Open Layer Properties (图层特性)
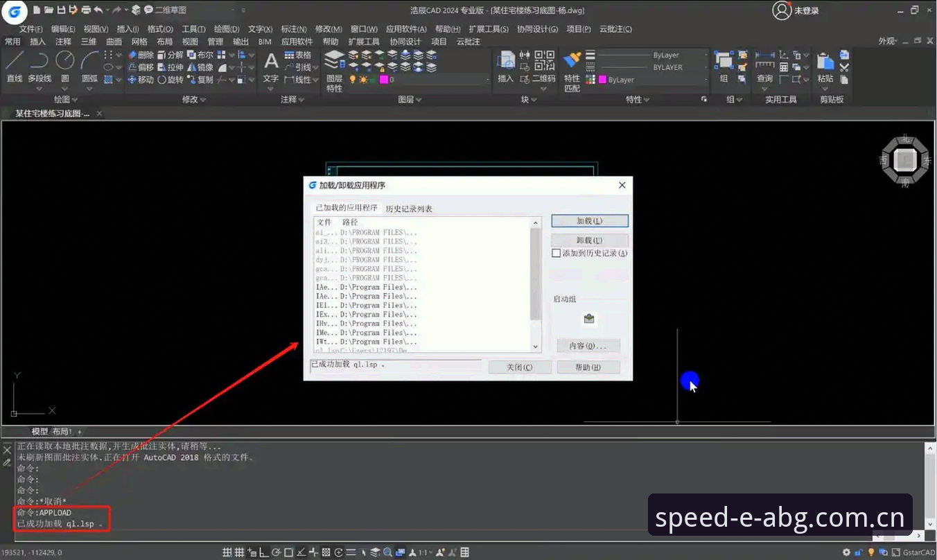The width and height of the screenshot is (937, 560). click(334, 71)
